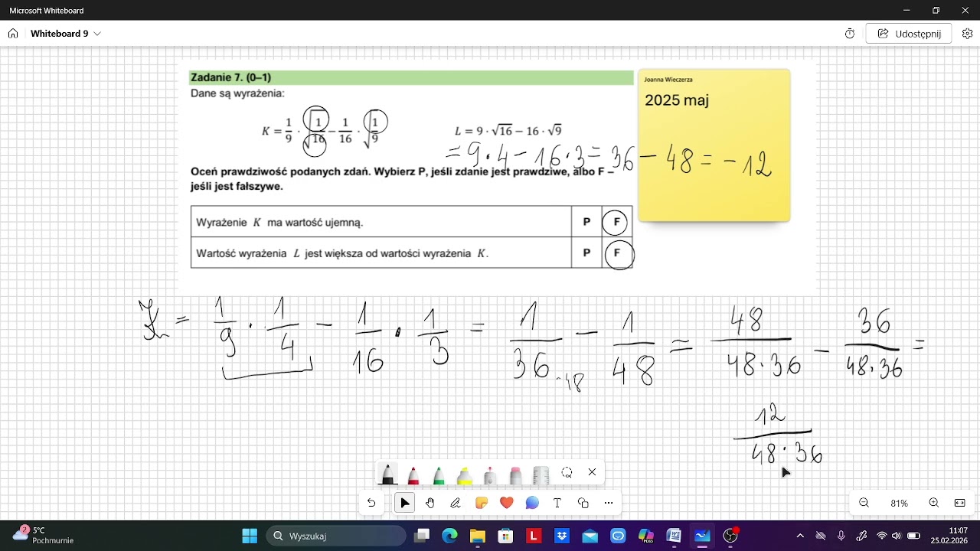
Task: Open the microphone tray icon
Action: (x=841, y=536)
